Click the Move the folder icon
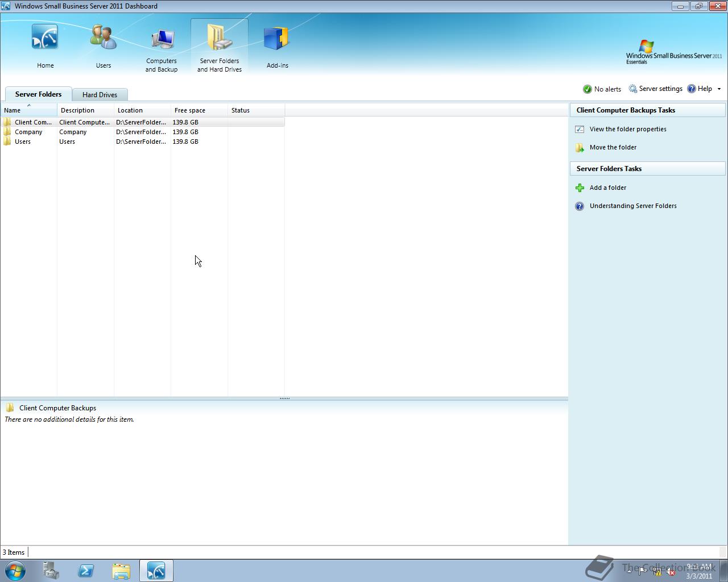 coord(580,148)
